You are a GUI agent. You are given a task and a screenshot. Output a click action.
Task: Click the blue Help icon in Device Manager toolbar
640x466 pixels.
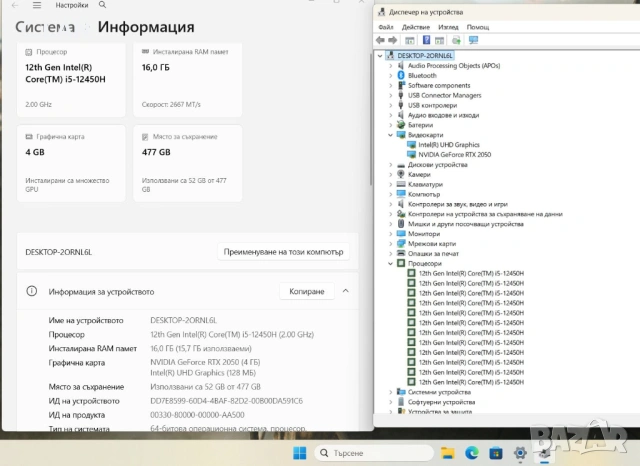tap(426, 40)
